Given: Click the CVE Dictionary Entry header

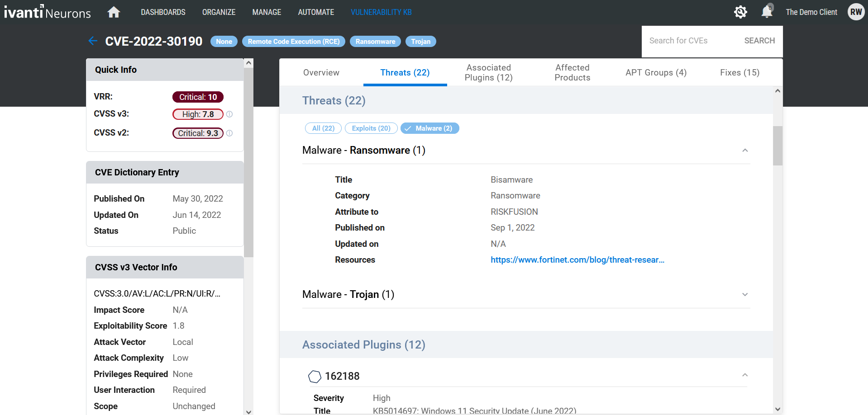Looking at the screenshot, I should click(165, 172).
